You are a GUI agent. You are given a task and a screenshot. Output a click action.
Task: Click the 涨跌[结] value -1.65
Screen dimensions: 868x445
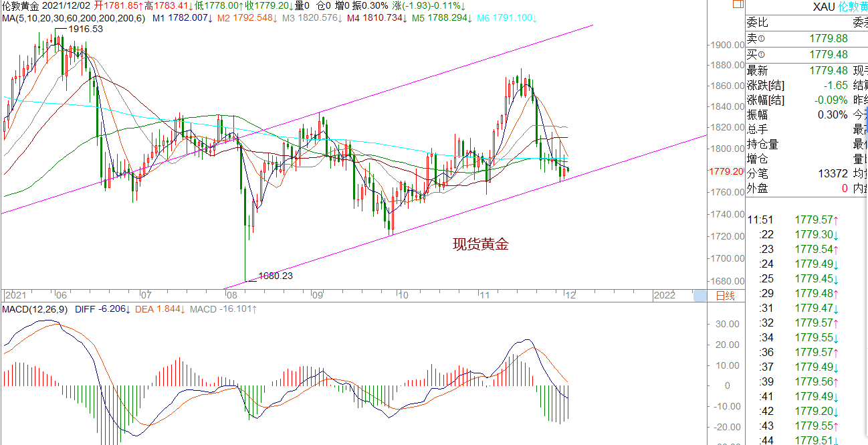[837, 85]
